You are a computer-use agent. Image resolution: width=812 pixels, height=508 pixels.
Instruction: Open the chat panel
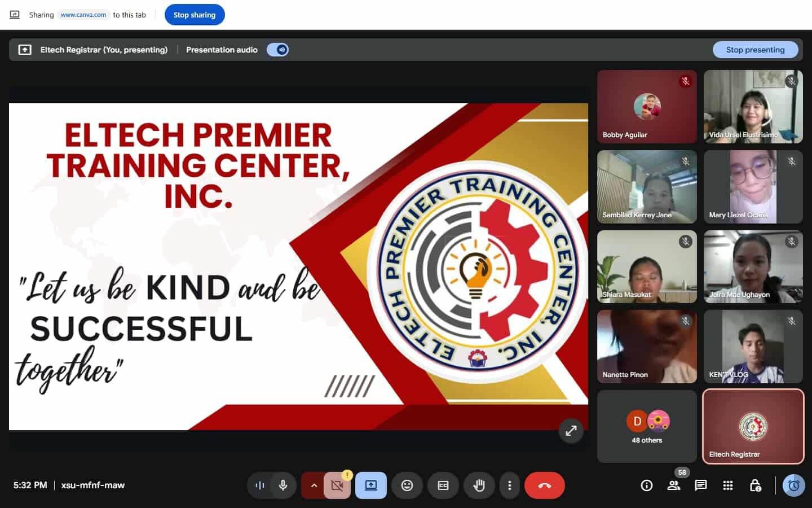pos(701,485)
